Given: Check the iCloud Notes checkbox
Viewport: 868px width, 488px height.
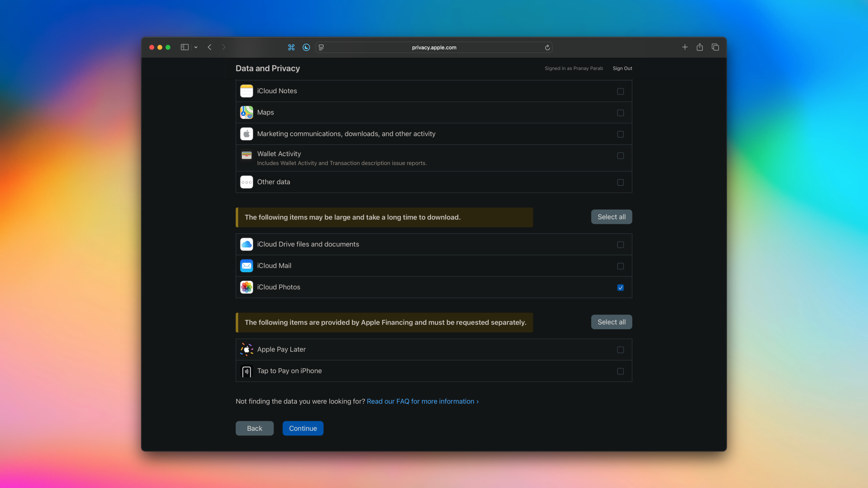Looking at the screenshot, I should [x=620, y=92].
